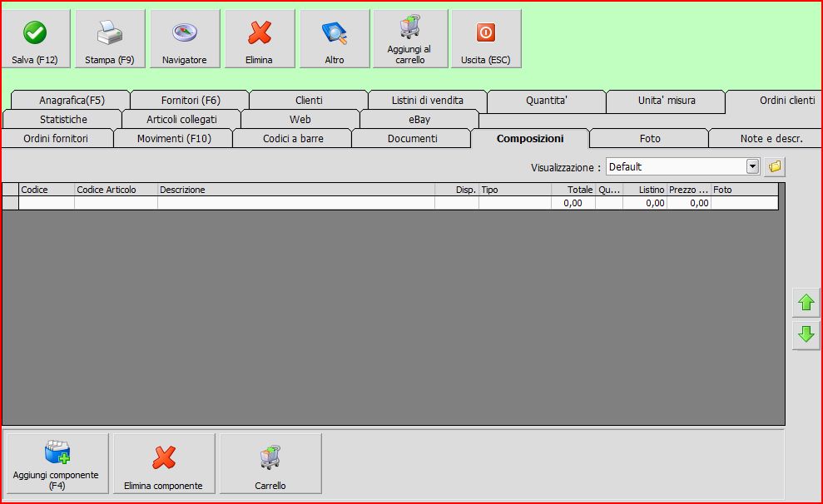Click the Elimina red X button
823x504 pixels.
260,39
